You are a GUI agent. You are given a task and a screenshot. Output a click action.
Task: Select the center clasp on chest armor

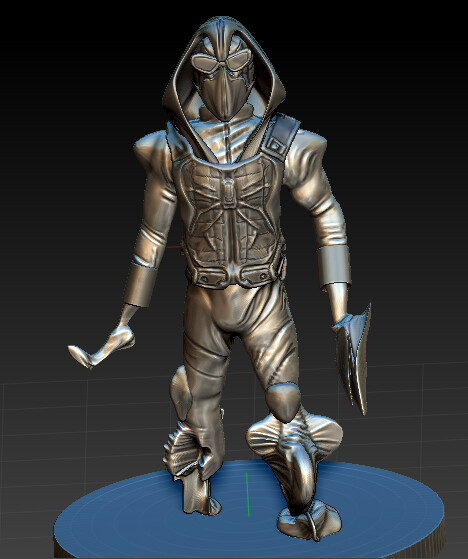tap(228, 190)
